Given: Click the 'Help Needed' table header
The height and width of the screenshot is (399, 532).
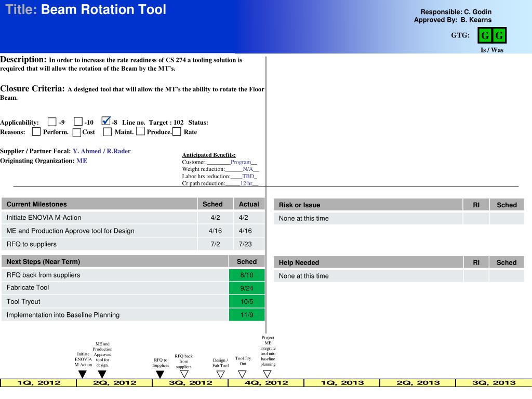Looking at the screenshot, I should (x=368, y=262).
